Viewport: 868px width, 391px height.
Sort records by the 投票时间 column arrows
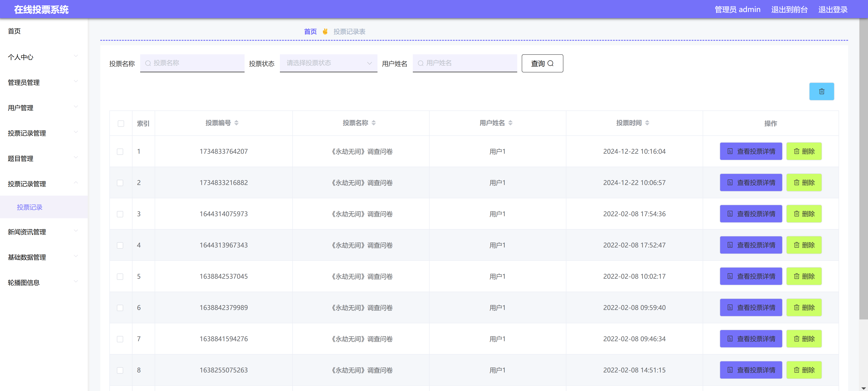(x=647, y=123)
